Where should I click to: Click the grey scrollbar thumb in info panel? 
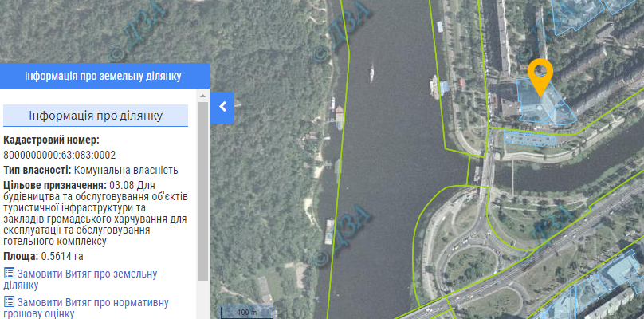(x=202, y=191)
